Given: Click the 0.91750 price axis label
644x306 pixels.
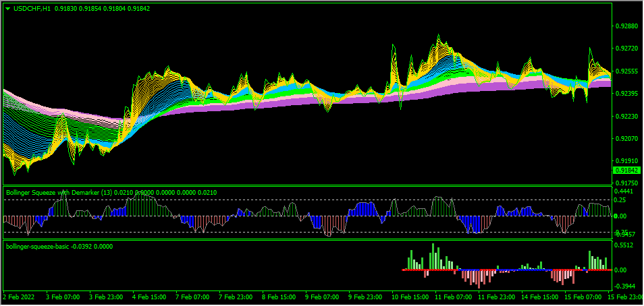Looking at the screenshot, I should 626,183.
